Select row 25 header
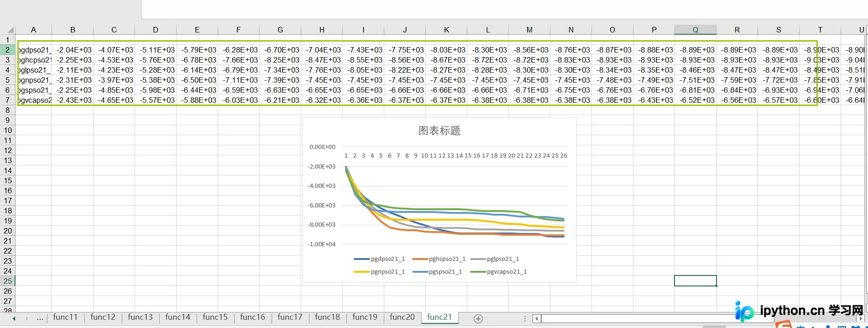This screenshot has width=868, height=328. [7, 281]
